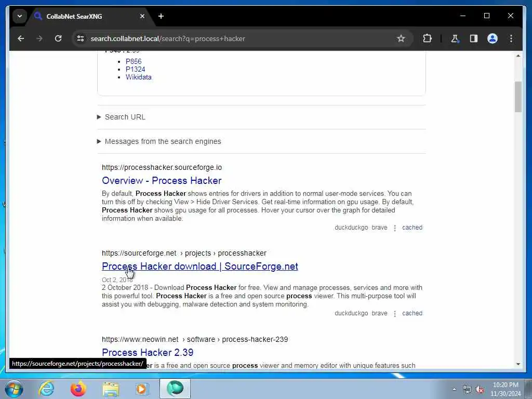Click the Oct 2, 2018 date text
Image resolution: width=532 pixels, height=399 pixels.
(117, 280)
